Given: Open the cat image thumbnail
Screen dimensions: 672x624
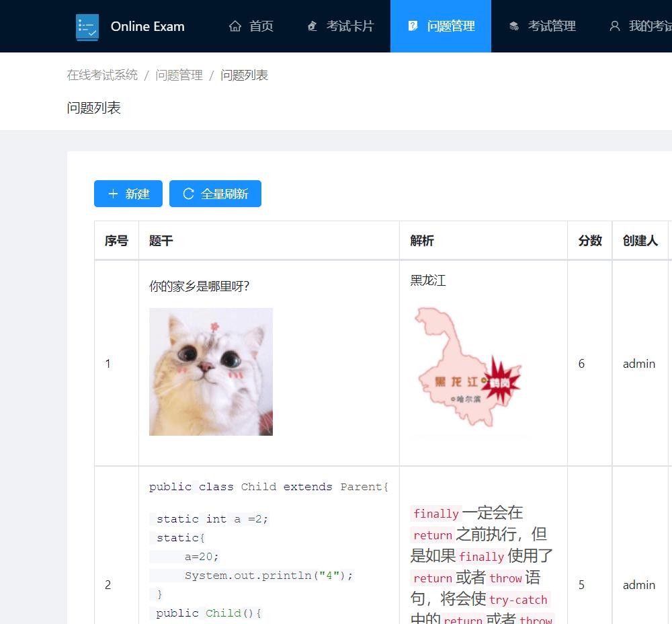Looking at the screenshot, I should coord(211,372).
